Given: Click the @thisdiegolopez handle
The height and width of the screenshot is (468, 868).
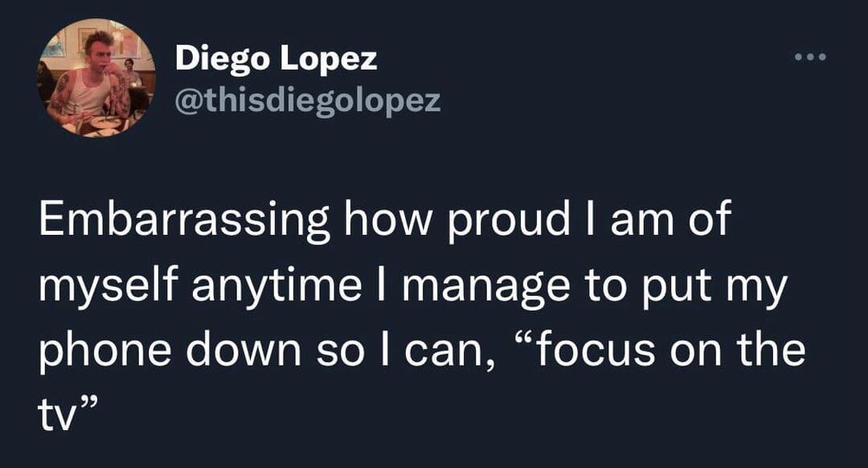Looking at the screenshot, I should coord(308,100).
